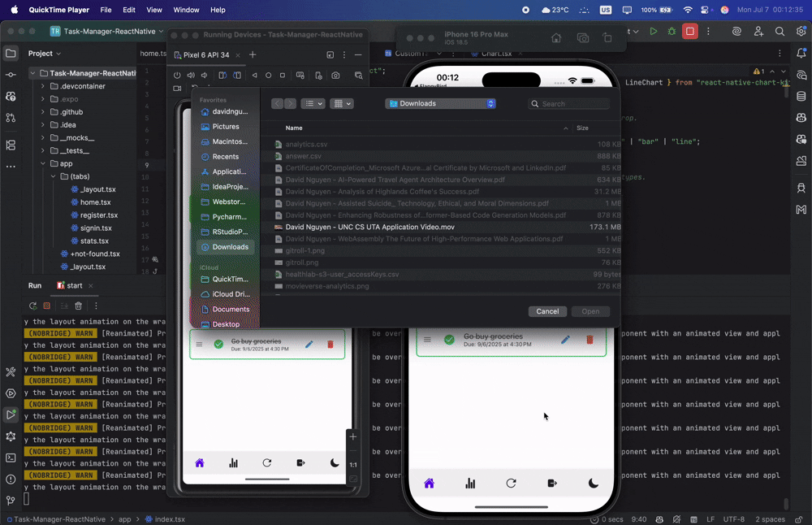Open the Window menu
The width and height of the screenshot is (812, 525).
[x=186, y=10]
